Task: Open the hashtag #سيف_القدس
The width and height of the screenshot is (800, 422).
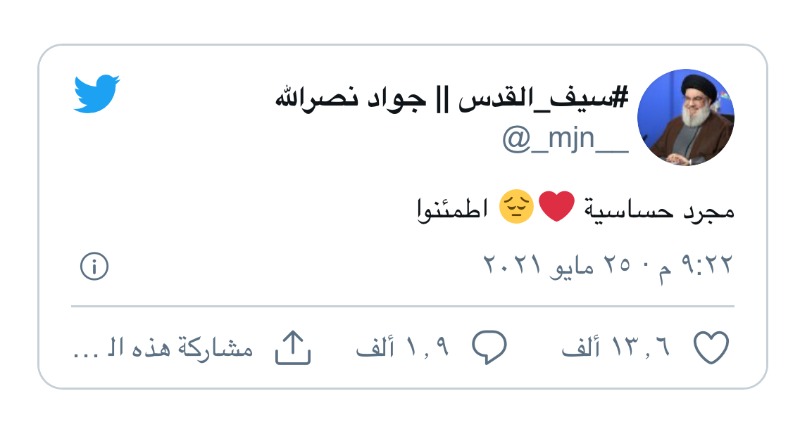Action: pyautogui.click(x=543, y=97)
